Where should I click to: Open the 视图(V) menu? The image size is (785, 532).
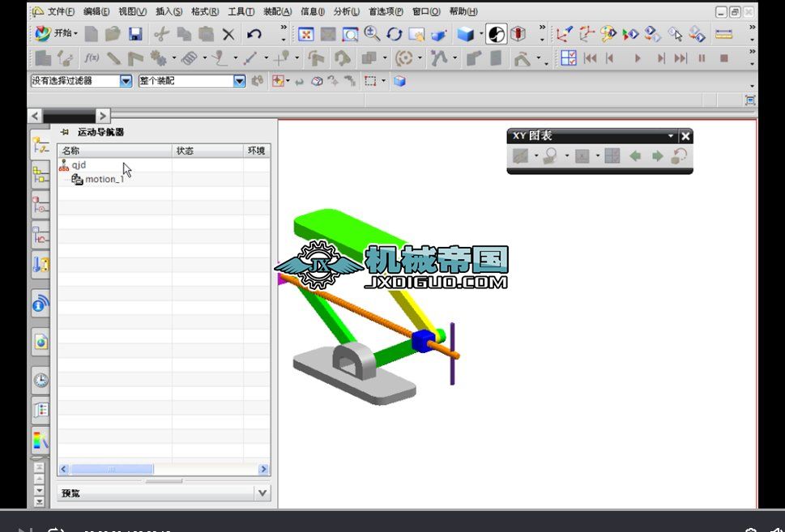tap(133, 11)
